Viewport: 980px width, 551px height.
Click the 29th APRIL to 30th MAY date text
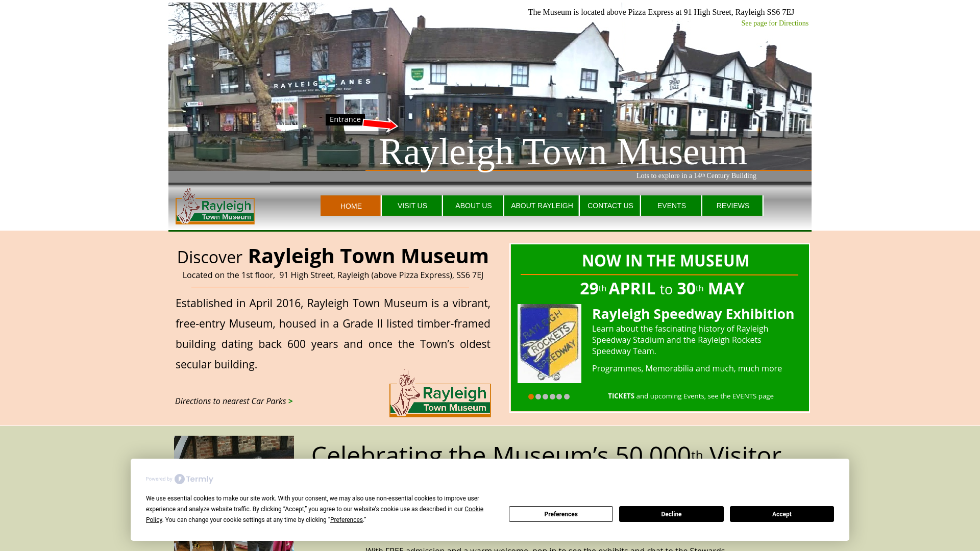click(662, 289)
